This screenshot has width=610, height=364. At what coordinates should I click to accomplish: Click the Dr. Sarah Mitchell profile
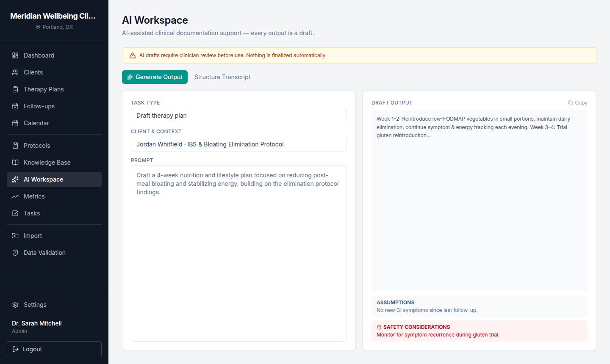37,327
